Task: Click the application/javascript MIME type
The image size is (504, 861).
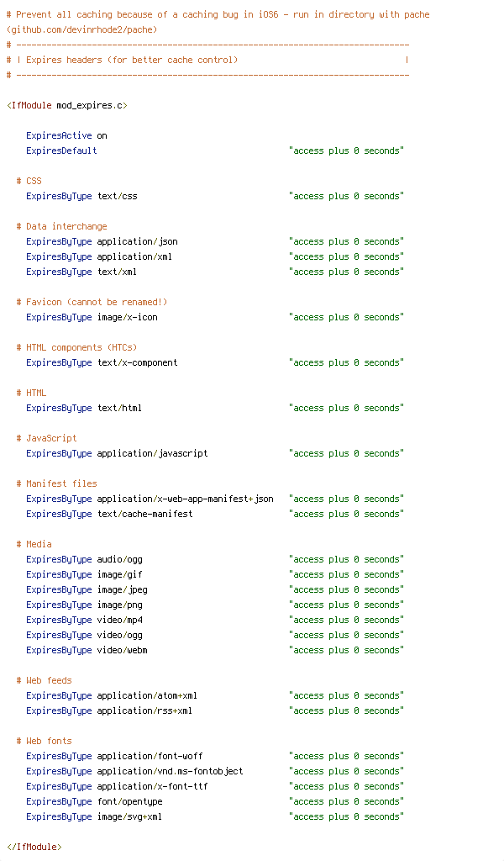Action: [153, 453]
